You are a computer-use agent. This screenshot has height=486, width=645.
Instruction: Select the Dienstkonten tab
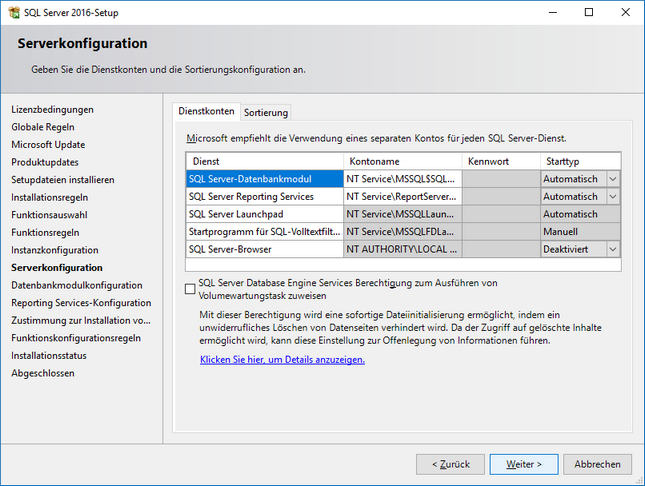(206, 111)
